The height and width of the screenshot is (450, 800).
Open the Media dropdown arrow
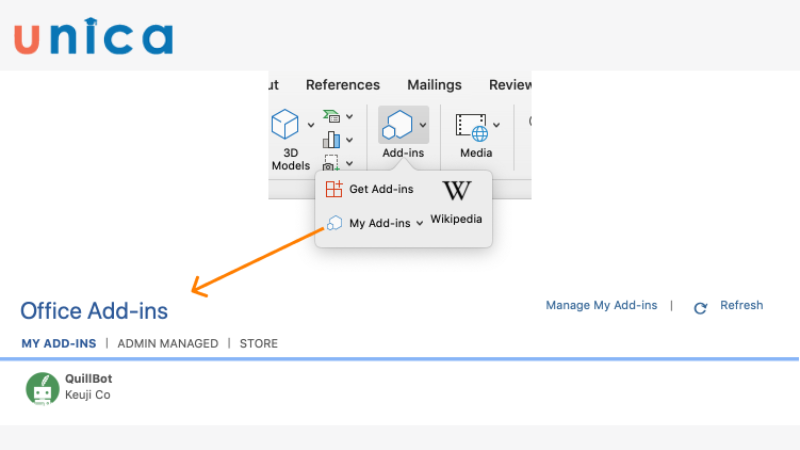497,126
